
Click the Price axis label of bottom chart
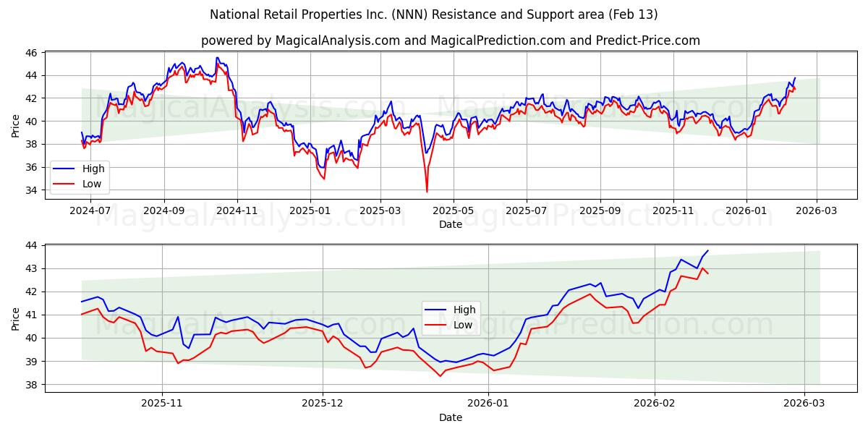[x=16, y=318]
